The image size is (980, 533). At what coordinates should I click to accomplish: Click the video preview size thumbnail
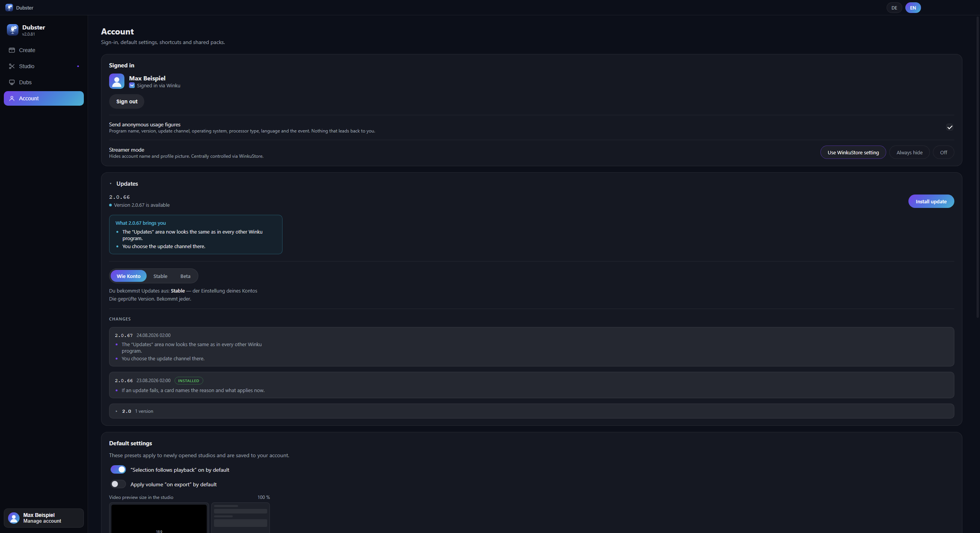pos(159,518)
